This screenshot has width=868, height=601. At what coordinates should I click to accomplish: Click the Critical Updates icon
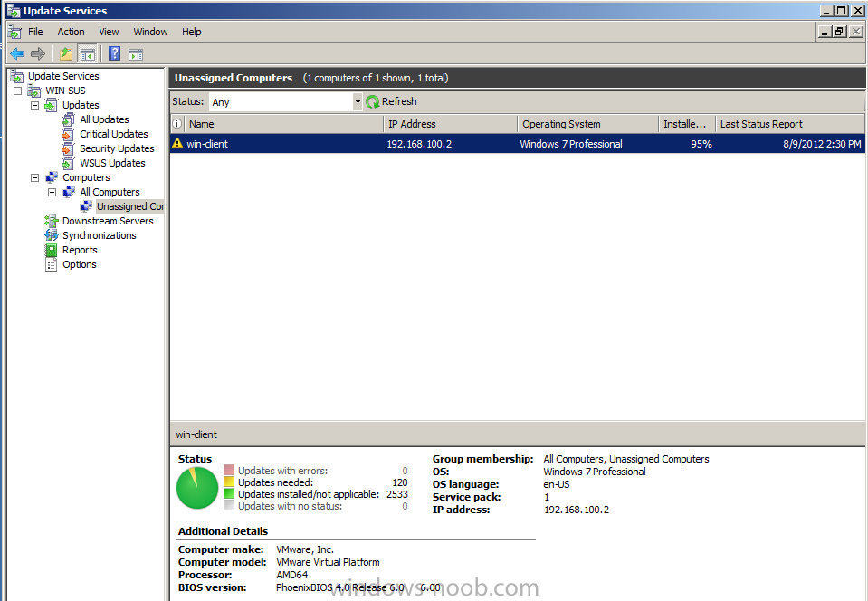tap(69, 134)
